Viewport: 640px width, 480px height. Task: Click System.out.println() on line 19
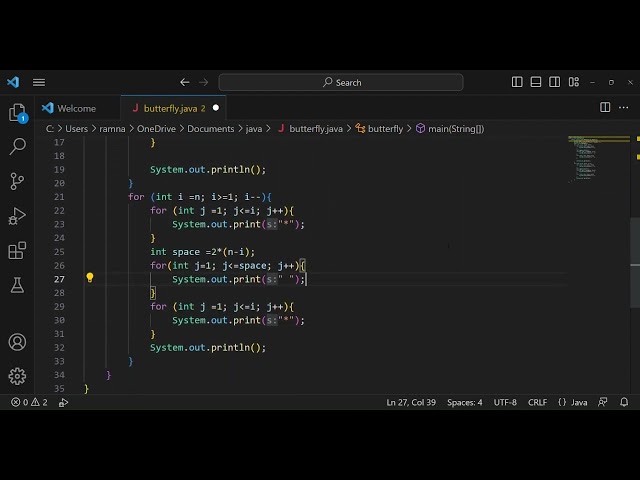(x=208, y=169)
